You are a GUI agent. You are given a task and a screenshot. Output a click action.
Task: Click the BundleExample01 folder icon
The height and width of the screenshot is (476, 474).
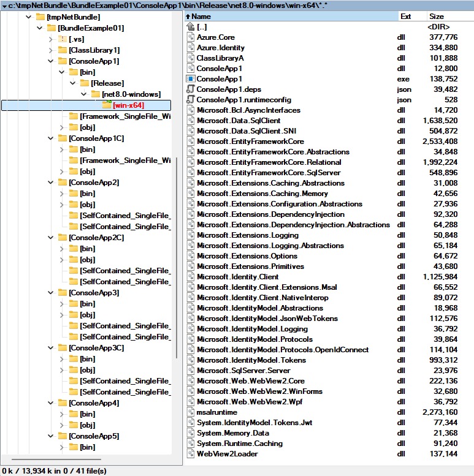click(x=52, y=28)
